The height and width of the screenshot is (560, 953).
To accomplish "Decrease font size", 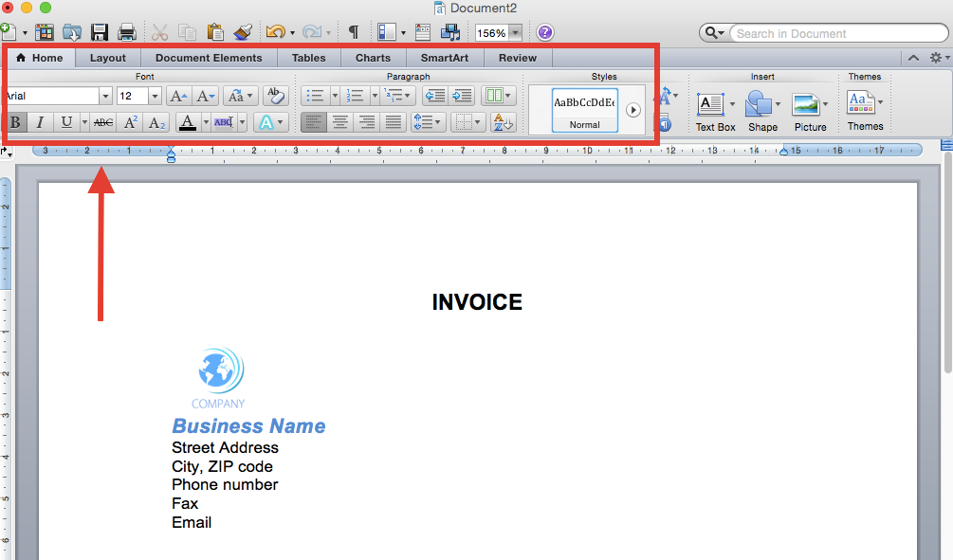I will 206,96.
